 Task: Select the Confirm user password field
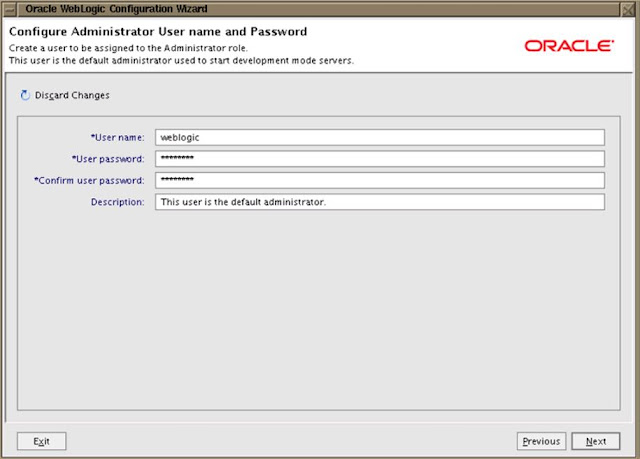click(x=380, y=180)
